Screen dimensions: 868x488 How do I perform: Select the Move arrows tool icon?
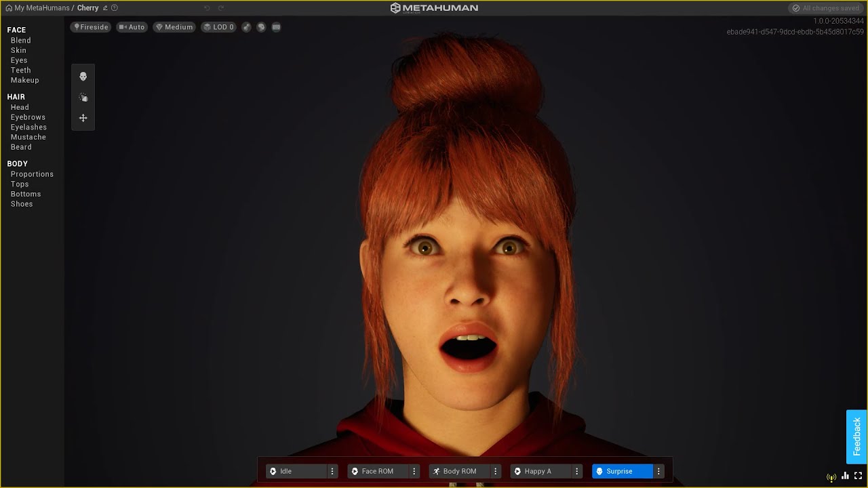(x=83, y=118)
